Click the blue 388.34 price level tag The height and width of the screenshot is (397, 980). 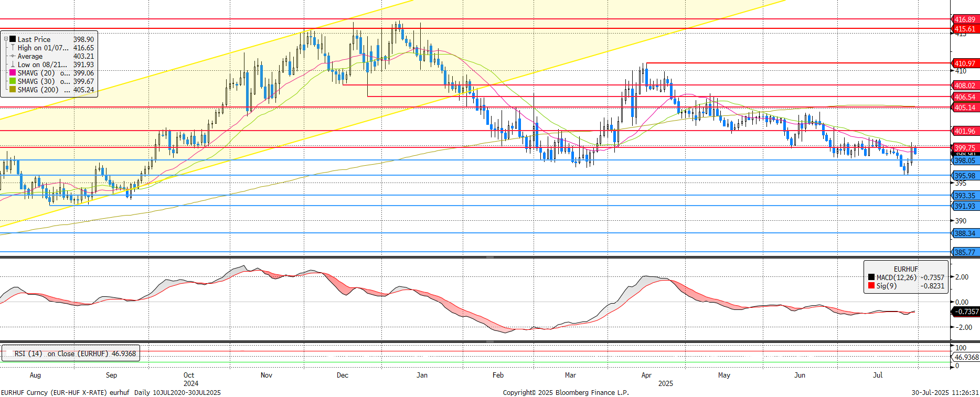[964, 233]
